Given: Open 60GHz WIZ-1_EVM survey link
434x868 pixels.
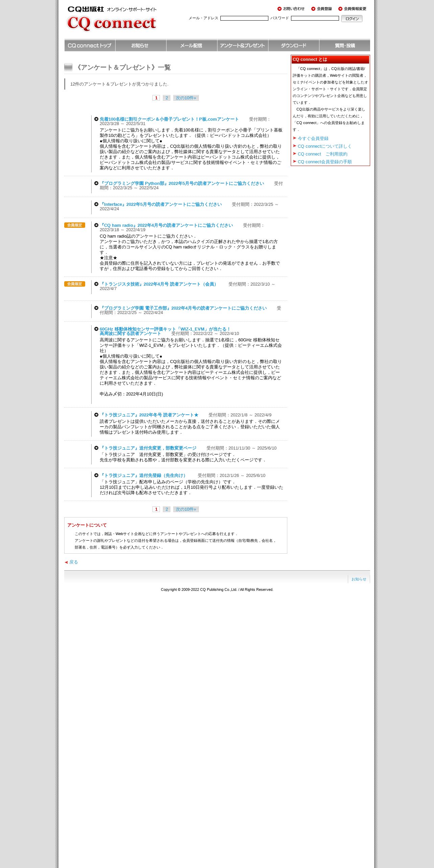Looking at the screenshot, I should pyautogui.click(x=165, y=331).
